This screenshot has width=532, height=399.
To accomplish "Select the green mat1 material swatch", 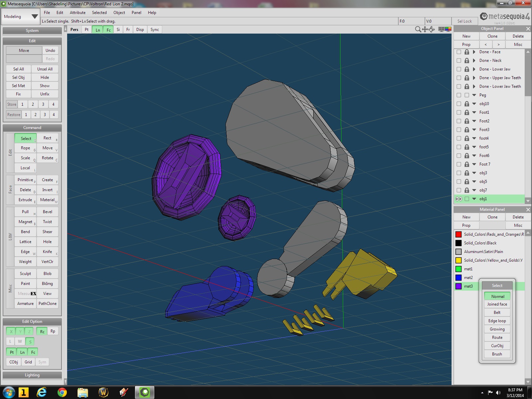I will pos(459,269).
